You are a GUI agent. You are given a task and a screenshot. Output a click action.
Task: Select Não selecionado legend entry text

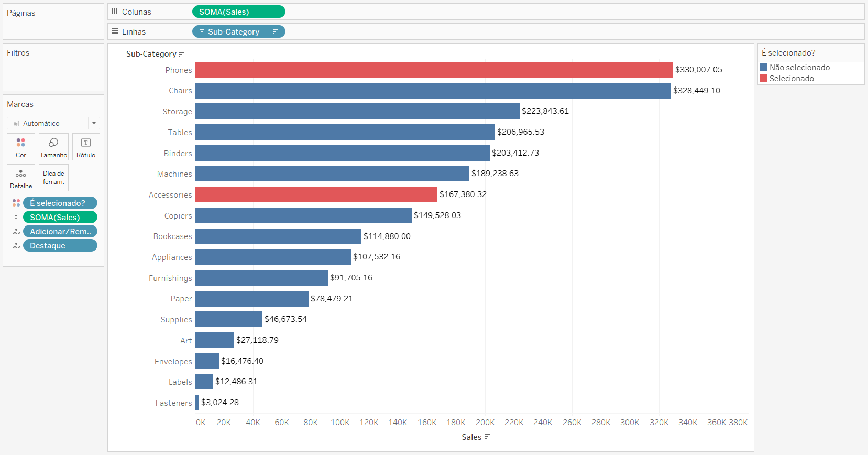pyautogui.click(x=799, y=67)
